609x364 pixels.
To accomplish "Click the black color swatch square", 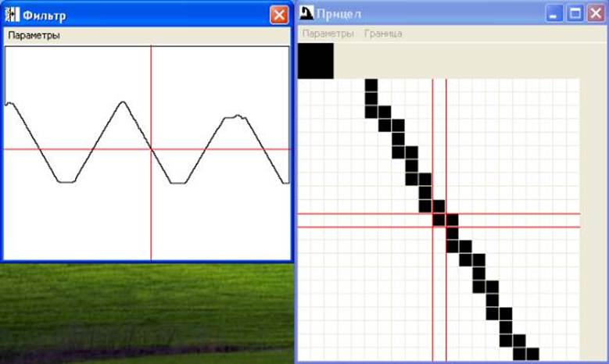I will click(x=316, y=61).
